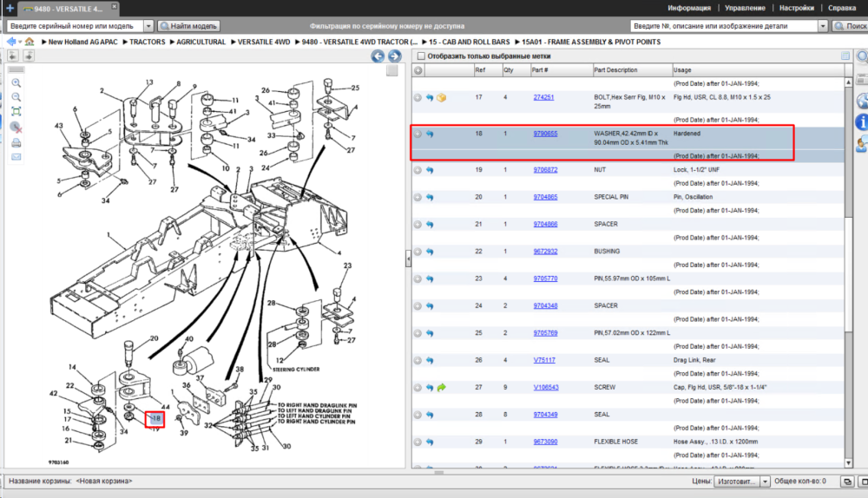Fit diagram to window
The image size is (868, 498).
[16, 112]
